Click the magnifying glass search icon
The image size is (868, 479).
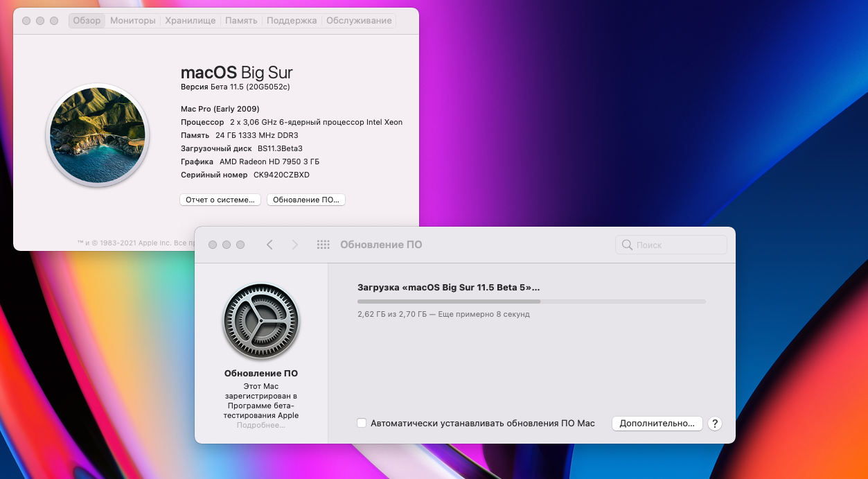point(627,245)
